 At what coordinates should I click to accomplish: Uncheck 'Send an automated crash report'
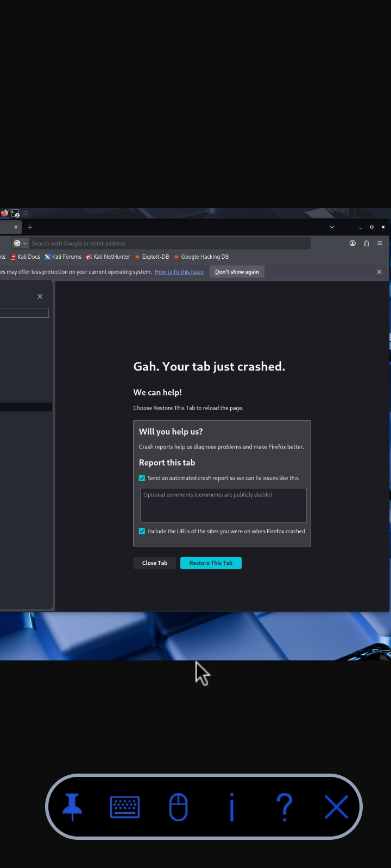(142, 478)
